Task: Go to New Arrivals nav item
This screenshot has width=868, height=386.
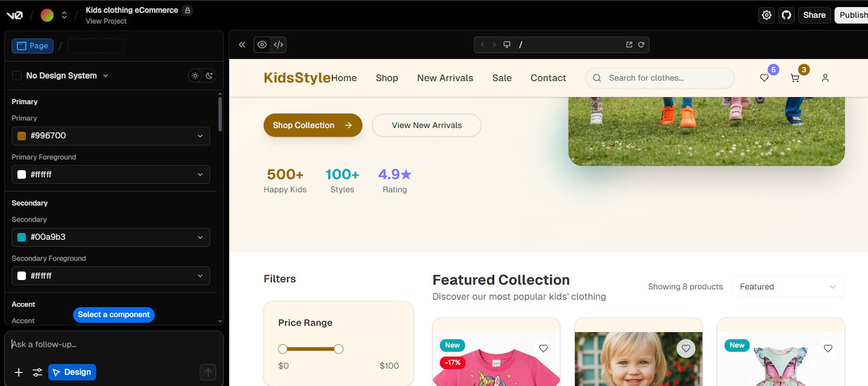Action: pos(445,78)
